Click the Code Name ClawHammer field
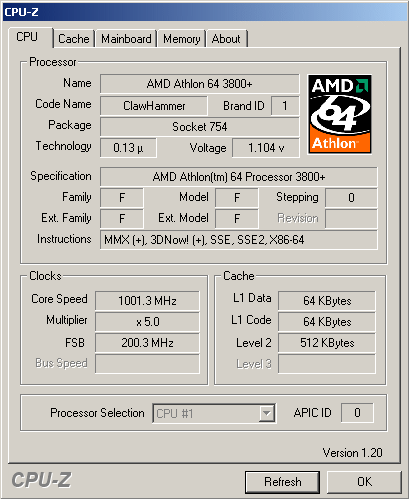409x499 pixels. tap(154, 106)
